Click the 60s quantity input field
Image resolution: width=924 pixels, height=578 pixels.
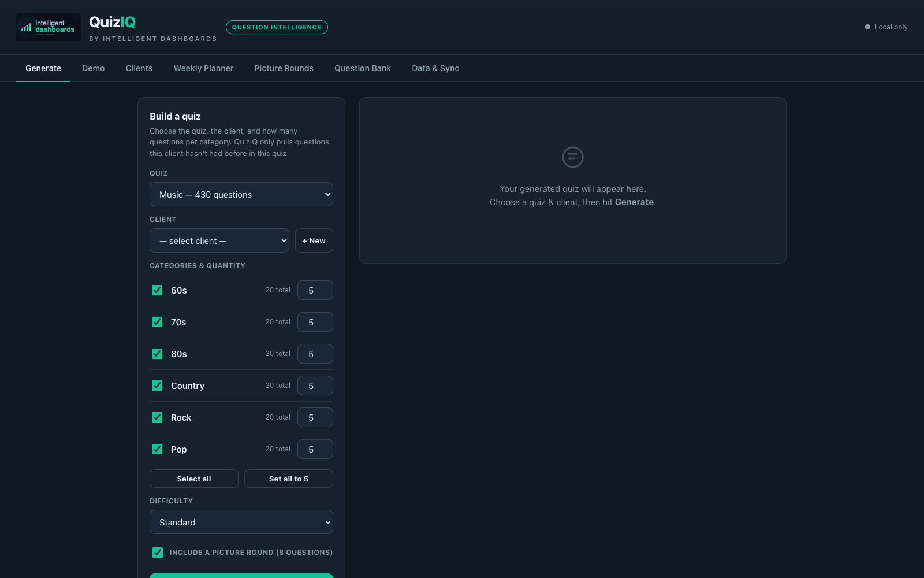point(315,290)
